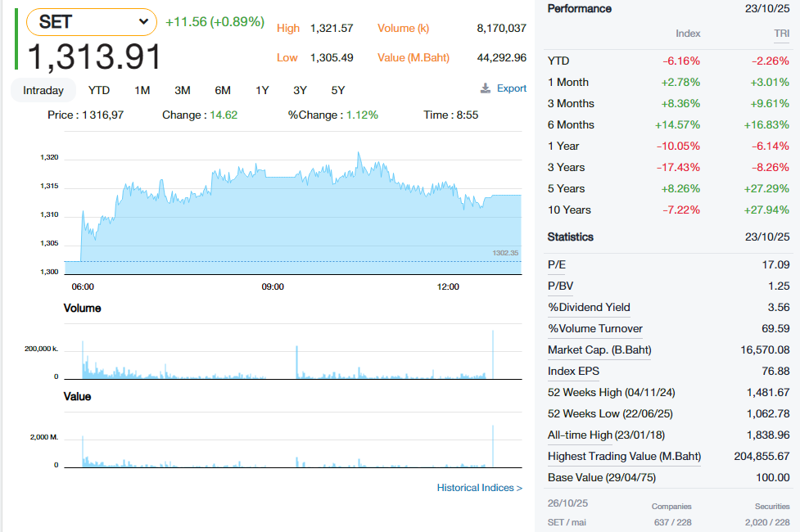Click the large 1,313.91 index value
This screenshot has height=532, width=800.
click(95, 56)
